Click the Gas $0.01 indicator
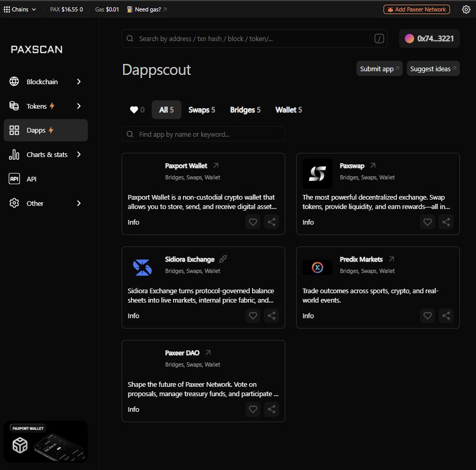Viewport: 476px width, 470px height. (107, 9)
